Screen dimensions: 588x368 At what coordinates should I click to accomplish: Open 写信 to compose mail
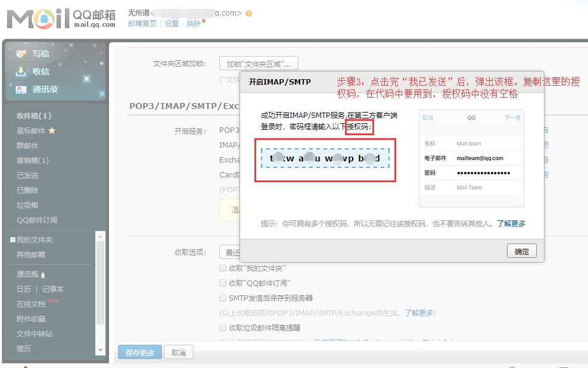[x=41, y=54]
